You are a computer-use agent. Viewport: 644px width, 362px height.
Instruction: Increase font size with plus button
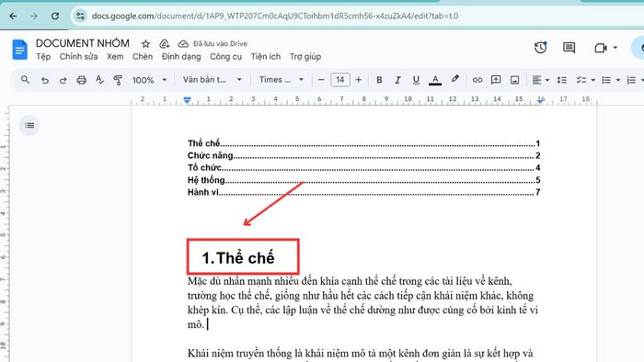pos(359,80)
